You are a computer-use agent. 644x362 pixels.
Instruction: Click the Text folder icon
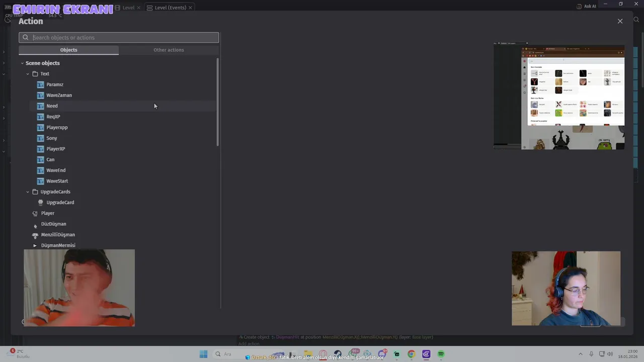point(35,74)
